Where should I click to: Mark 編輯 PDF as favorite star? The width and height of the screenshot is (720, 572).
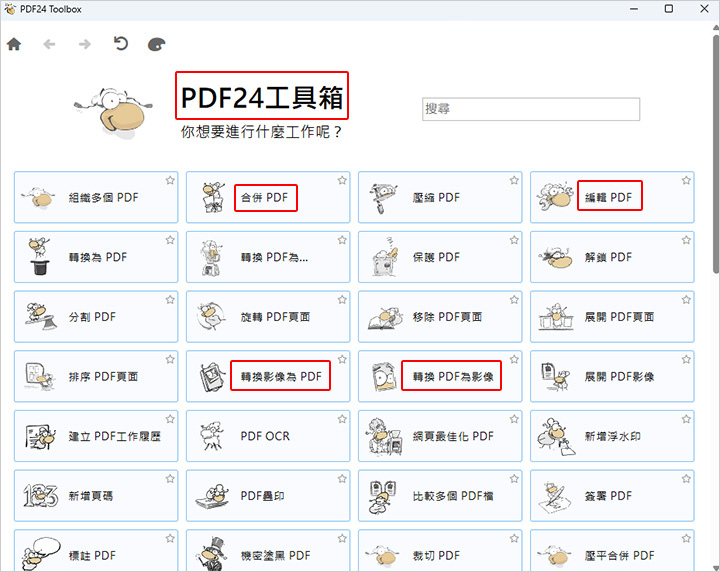(x=686, y=180)
